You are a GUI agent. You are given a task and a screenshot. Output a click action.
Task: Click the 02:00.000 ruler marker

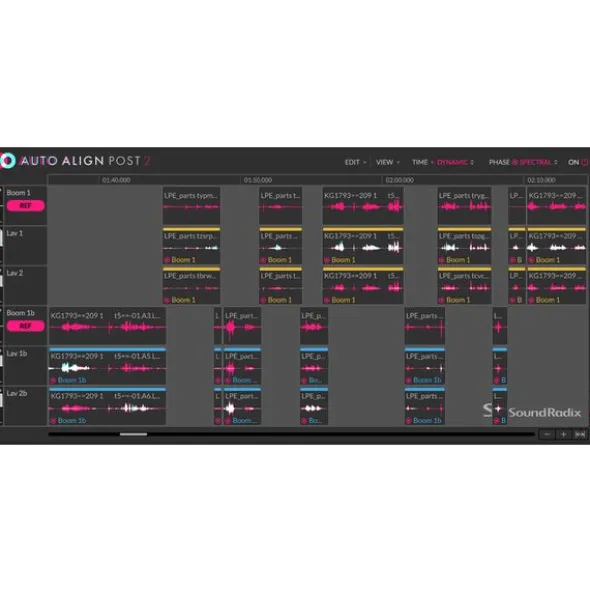(x=399, y=180)
